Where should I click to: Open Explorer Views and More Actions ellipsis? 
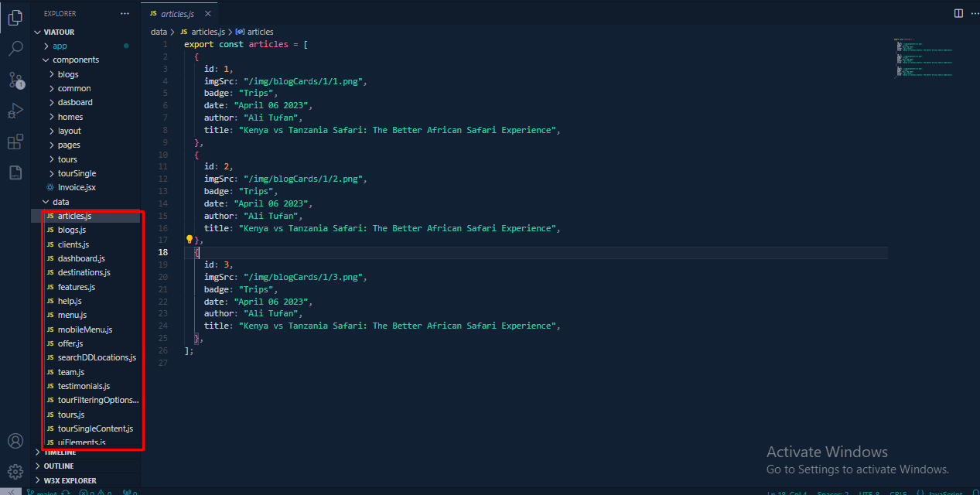pyautogui.click(x=125, y=13)
